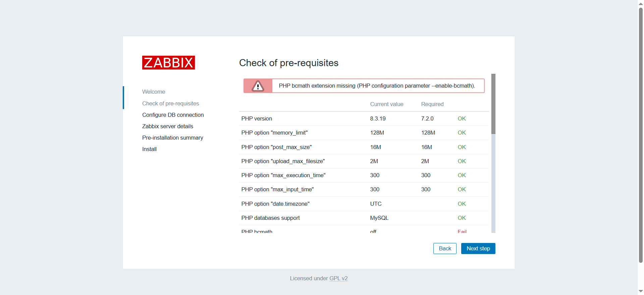Click the warning triangle icon
Screen dimensions: 644x295
(x=258, y=86)
